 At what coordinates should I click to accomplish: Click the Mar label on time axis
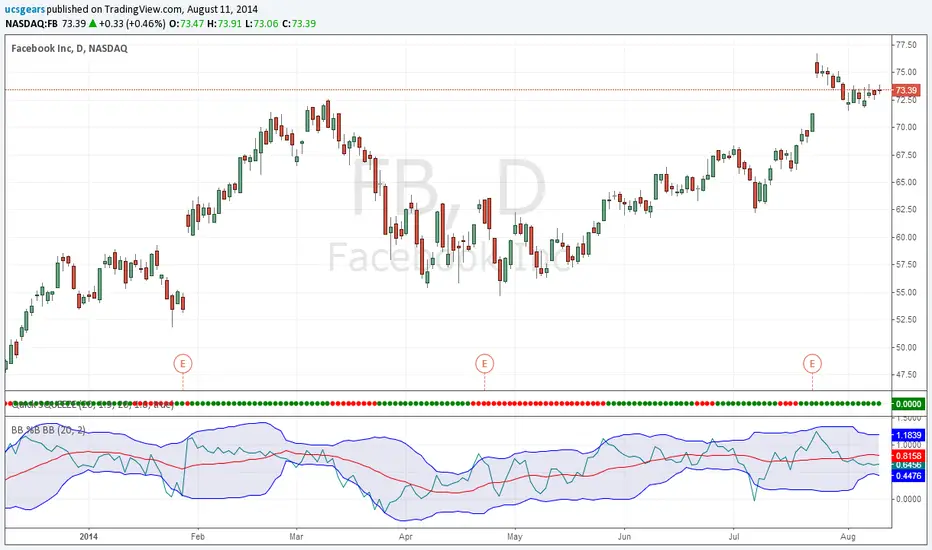coord(296,536)
